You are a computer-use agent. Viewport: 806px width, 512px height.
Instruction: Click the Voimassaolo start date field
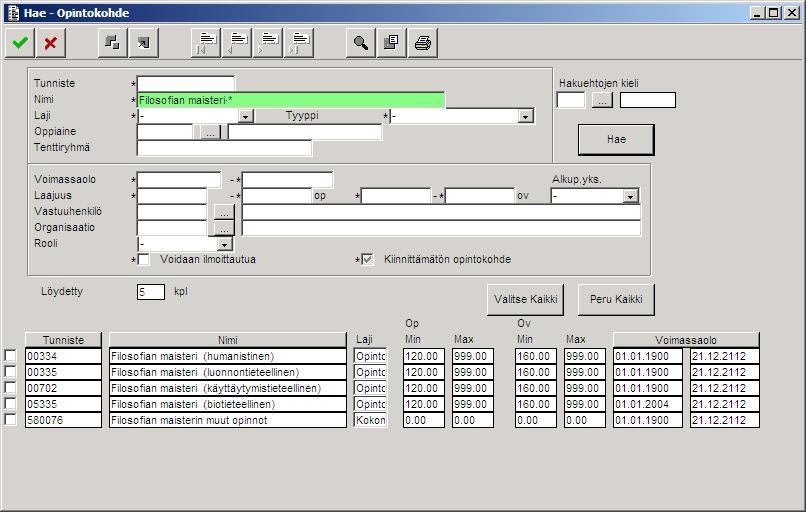(179, 180)
